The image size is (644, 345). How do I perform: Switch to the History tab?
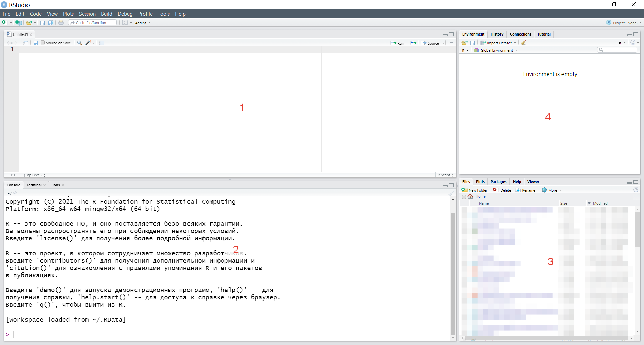(x=497, y=34)
